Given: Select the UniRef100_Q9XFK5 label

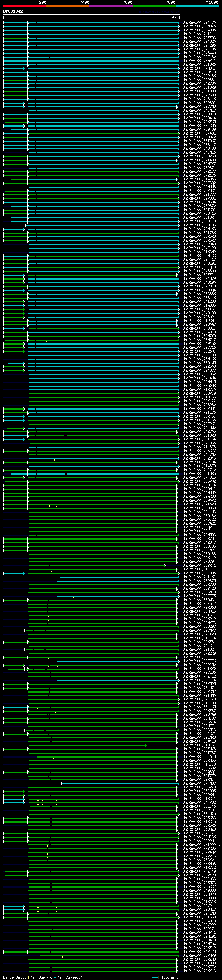Looking at the screenshot, I should 199,122.
